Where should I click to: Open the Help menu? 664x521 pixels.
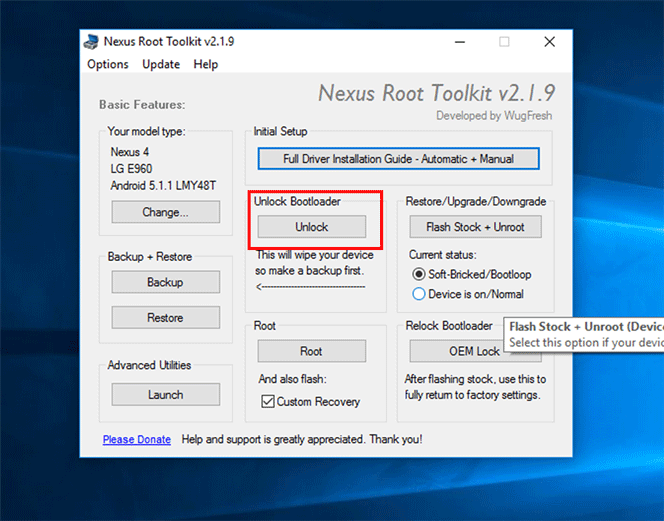[x=206, y=64]
